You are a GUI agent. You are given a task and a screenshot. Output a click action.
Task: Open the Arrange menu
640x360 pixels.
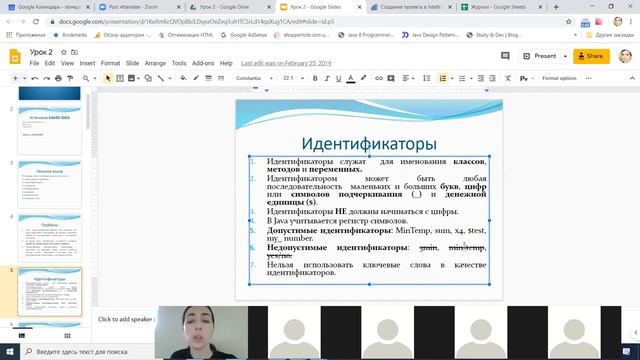point(155,63)
